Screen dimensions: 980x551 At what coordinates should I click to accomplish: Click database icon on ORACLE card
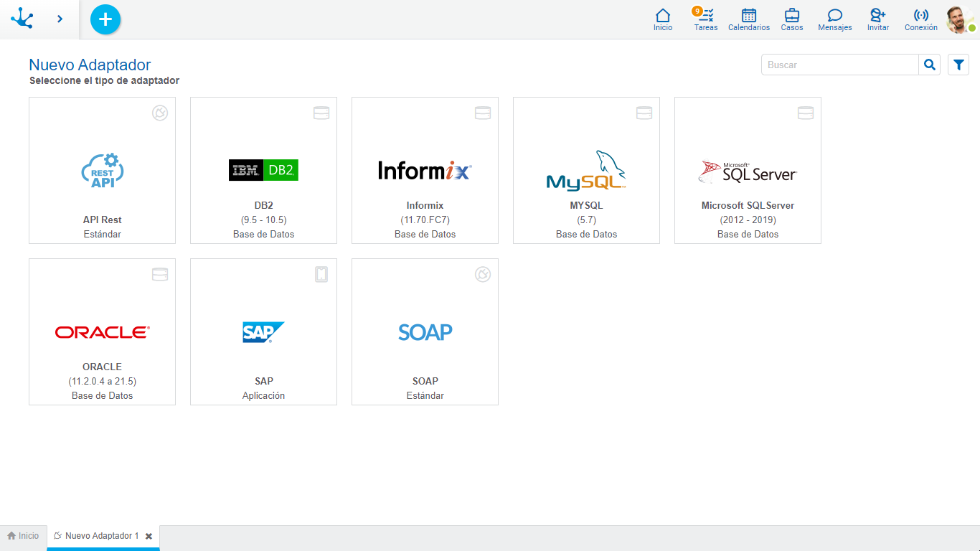click(x=160, y=274)
